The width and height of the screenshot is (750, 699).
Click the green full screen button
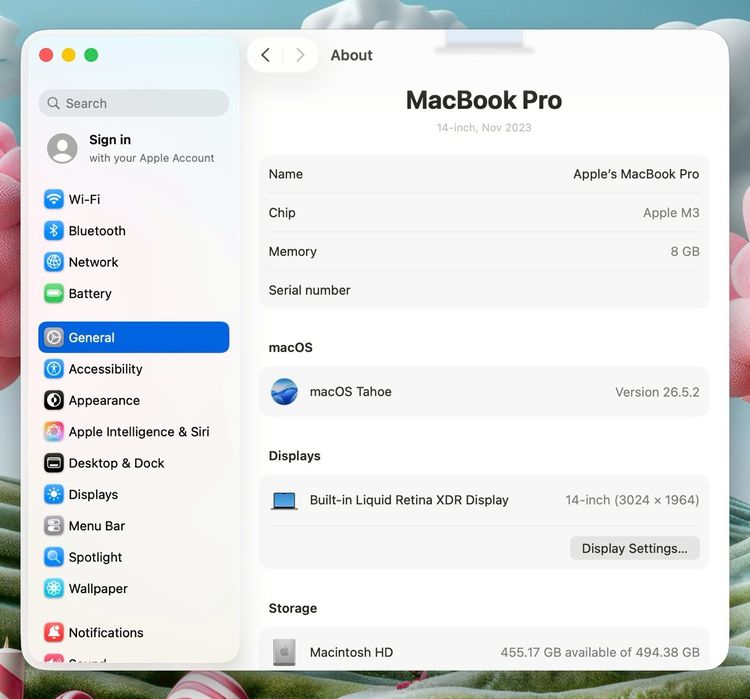coord(91,55)
